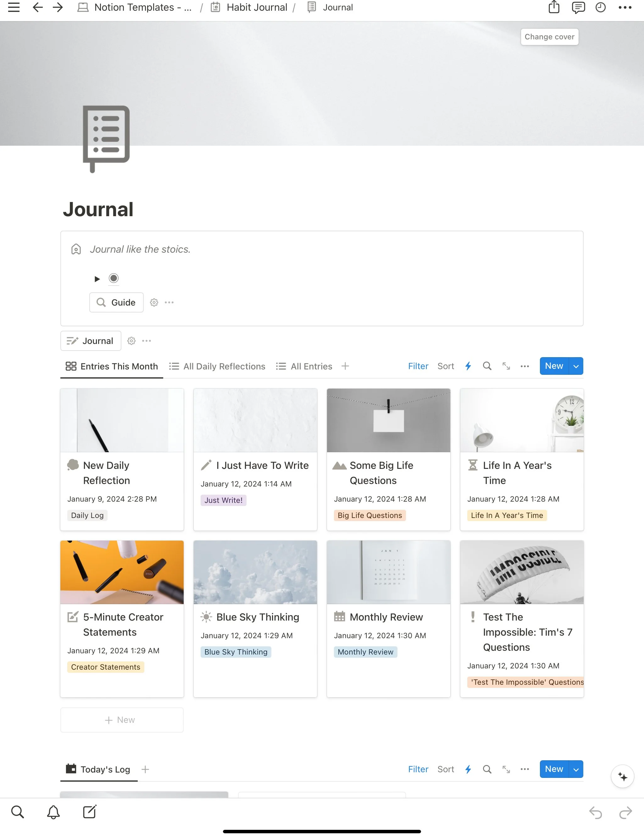The width and height of the screenshot is (644, 838).
Task: Tap the share icon in top bar
Action: click(x=553, y=7)
